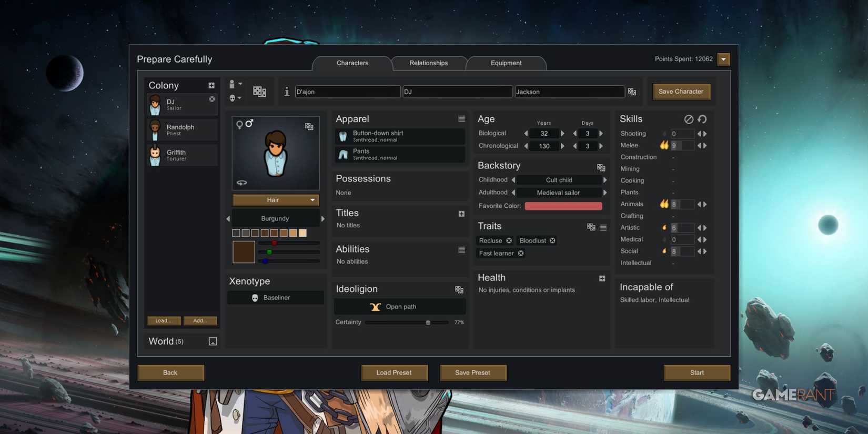This screenshot has height=434, width=868.
Task: Select the female gender symbol
Action: 239,125
